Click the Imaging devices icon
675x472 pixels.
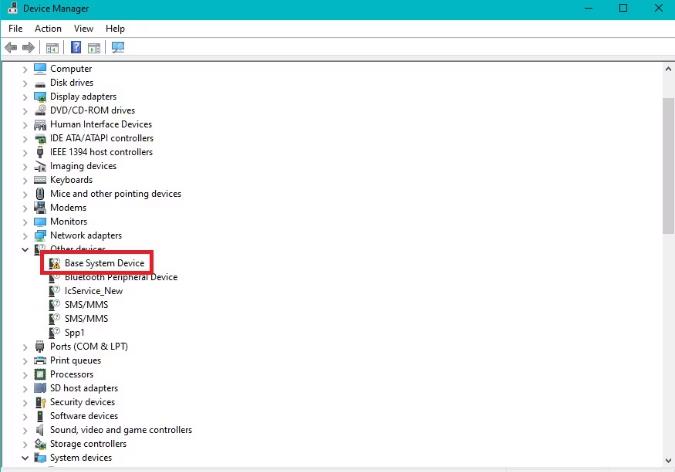pyautogui.click(x=40, y=166)
